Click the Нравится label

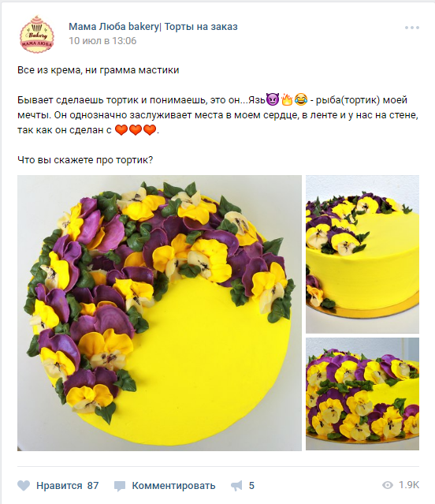coord(59,485)
